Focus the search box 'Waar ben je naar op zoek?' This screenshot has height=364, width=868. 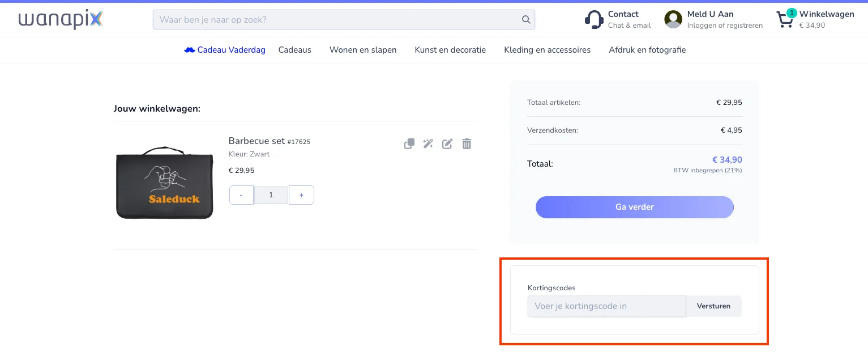point(344,20)
